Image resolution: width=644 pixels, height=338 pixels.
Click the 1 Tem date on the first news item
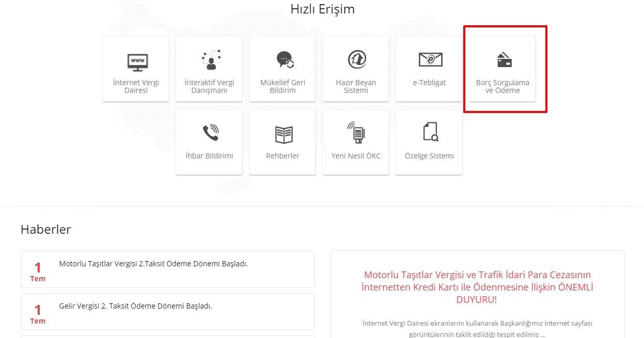[38, 271]
